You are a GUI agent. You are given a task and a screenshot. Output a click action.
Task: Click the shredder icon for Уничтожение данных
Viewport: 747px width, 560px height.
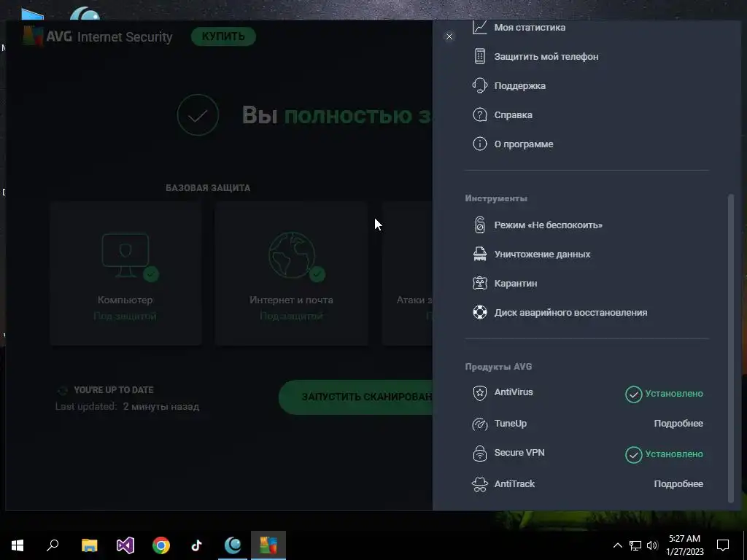480,254
